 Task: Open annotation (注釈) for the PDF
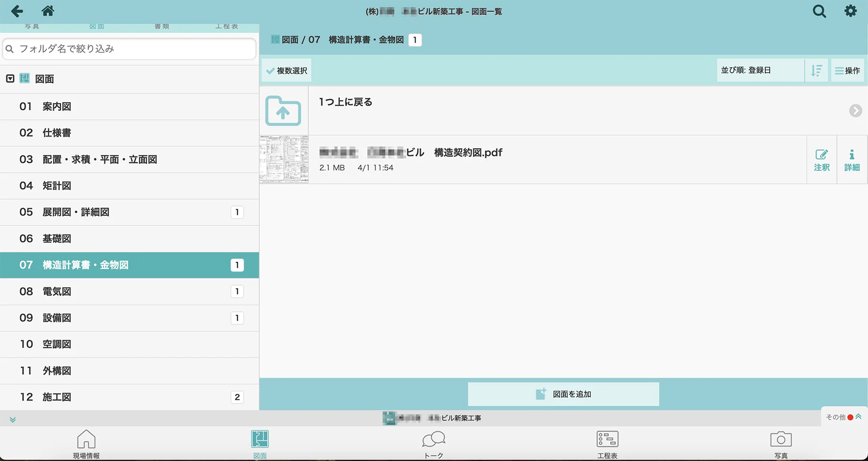[822, 160]
